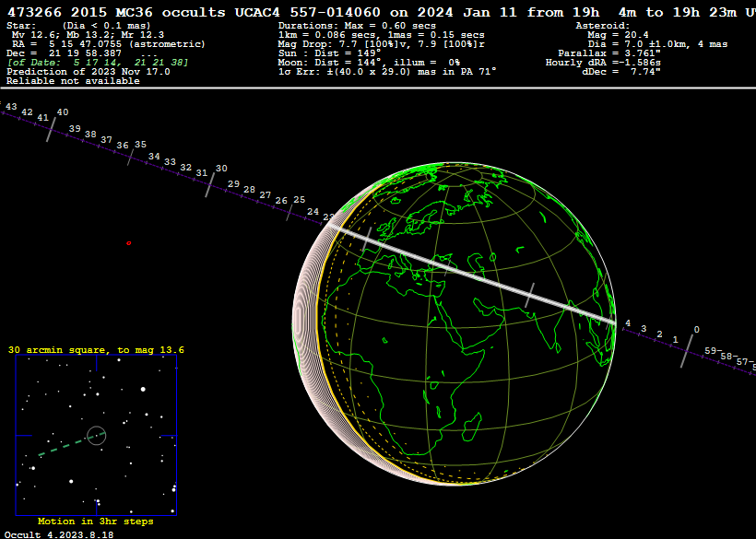
Task: Click minute label 43 on the path line
Action: click(11, 107)
